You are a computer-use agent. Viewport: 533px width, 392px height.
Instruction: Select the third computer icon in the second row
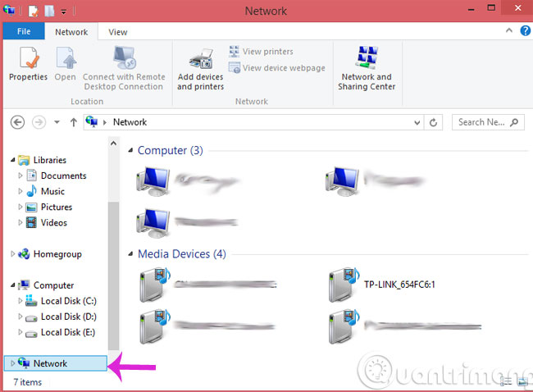153,223
